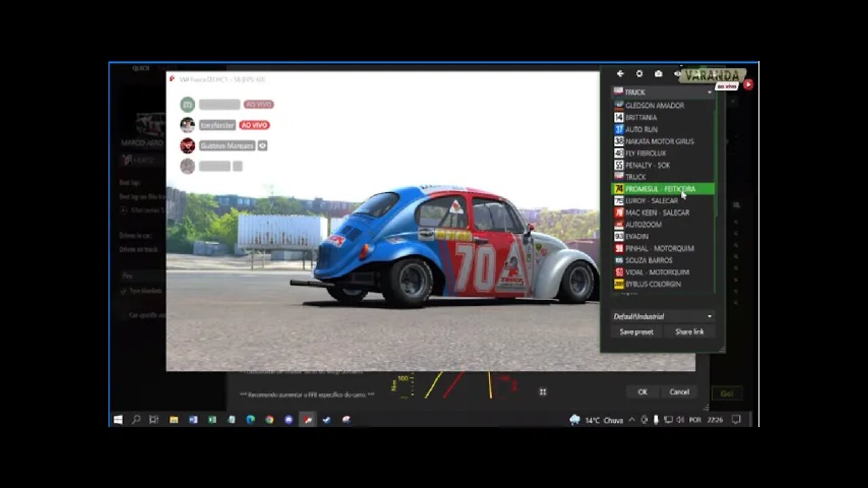Image resolution: width=868 pixels, height=488 pixels.
Task: Open Excel from taskbar
Action: (x=212, y=420)
